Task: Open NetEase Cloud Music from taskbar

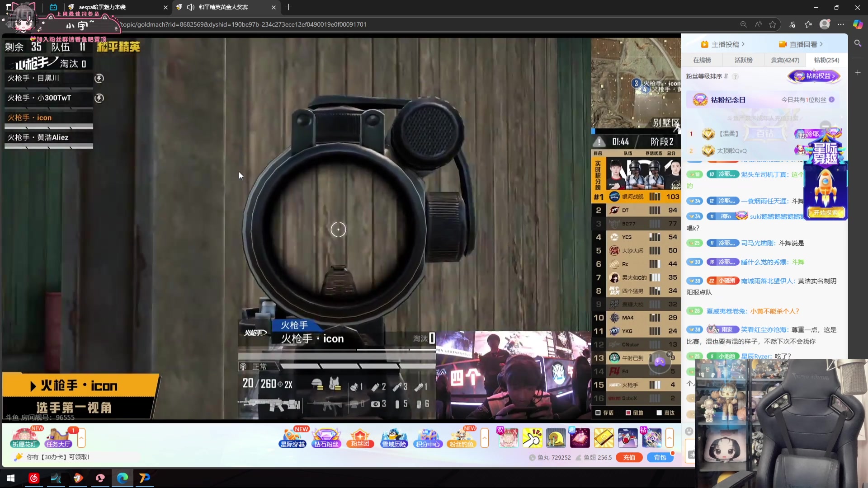Action: tap(34, 478)
